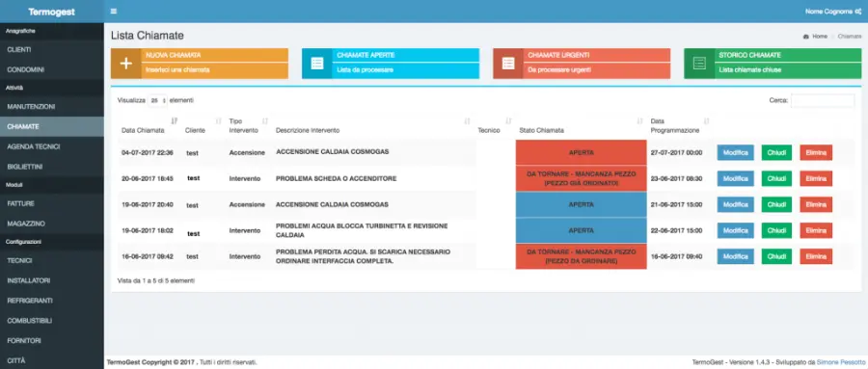The height and width of the screenshot is (369, 868).
Task: Click Nome Cognome user menu
Action: (829, 11)
